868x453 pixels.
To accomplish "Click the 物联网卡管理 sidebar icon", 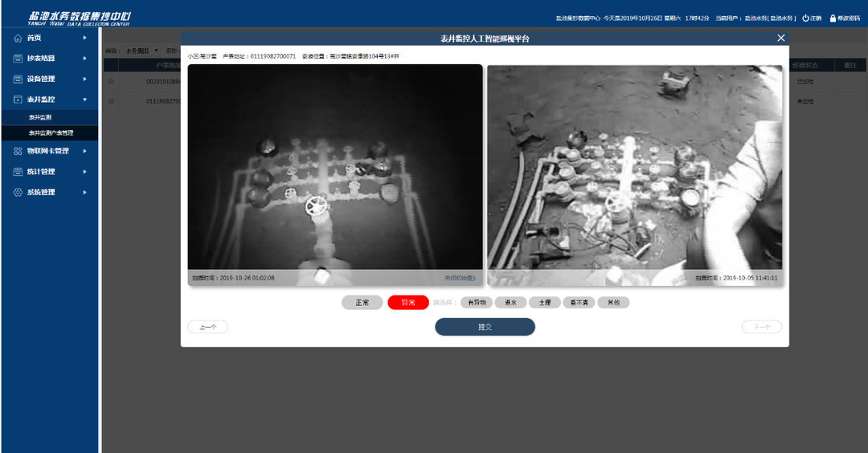I will click(x=18, y=151).
